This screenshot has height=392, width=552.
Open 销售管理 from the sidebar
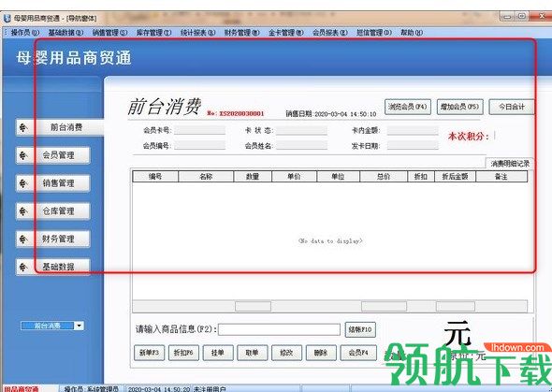click(x=52, y=183)
